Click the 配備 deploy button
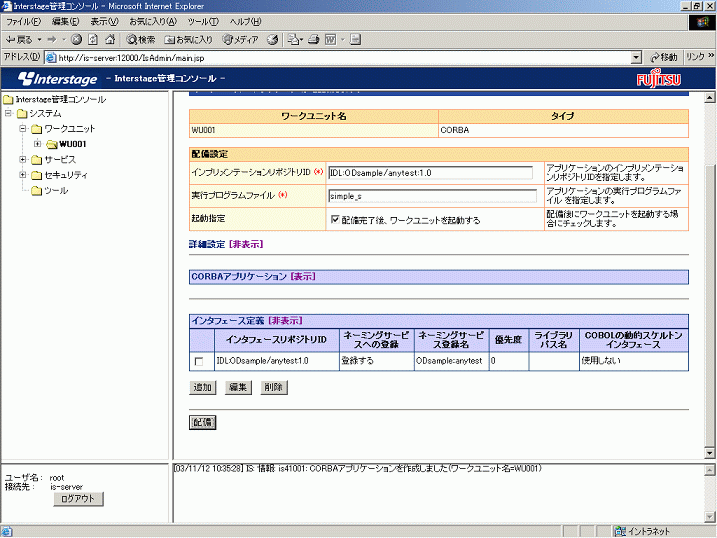Viewport: 717px width, 538px height. tap(203, 422)
